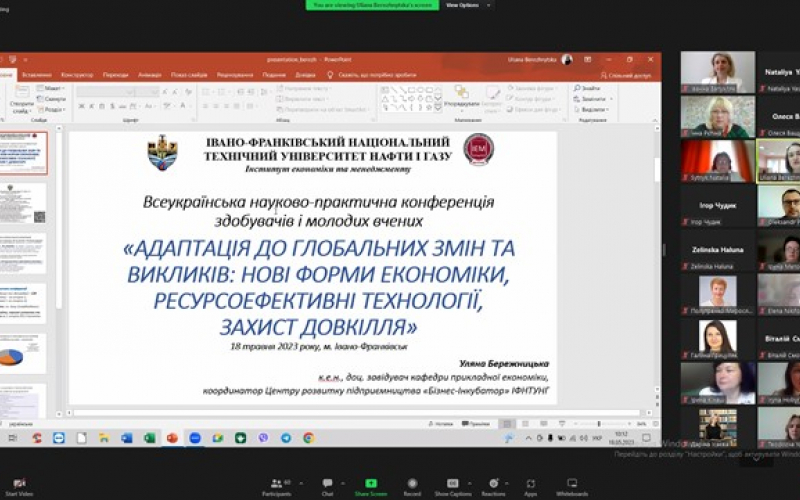Image resolution: width=800 pixels, height=500 pixels.
Task: Open the Zoom Chat panel
Action: (327, 486)
